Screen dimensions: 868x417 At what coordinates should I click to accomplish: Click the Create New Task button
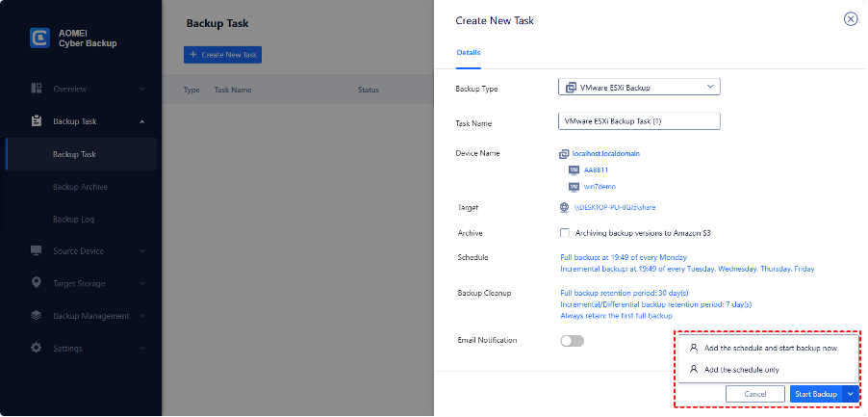click(x=222, y=55)
